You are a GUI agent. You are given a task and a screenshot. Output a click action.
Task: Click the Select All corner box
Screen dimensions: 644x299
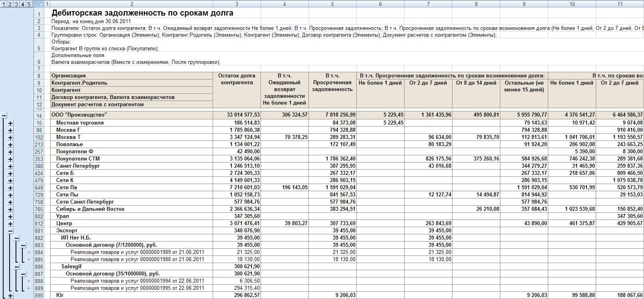(x=39, y=4)
